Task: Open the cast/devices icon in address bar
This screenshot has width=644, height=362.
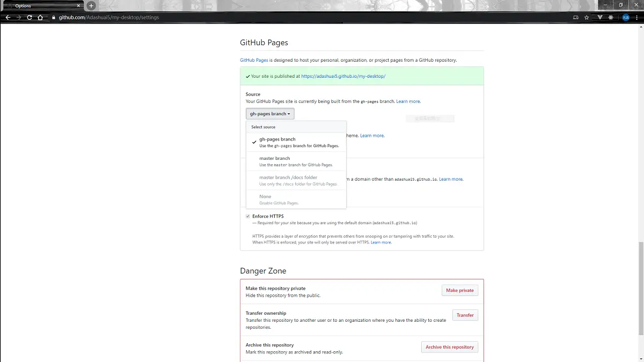Action: tap(576, 17)
